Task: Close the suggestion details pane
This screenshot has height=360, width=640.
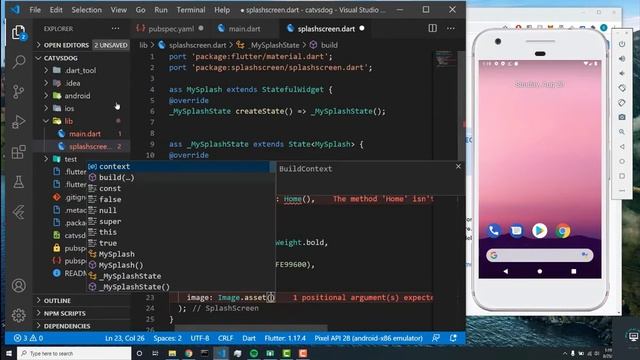Action: tap(458, 166)
